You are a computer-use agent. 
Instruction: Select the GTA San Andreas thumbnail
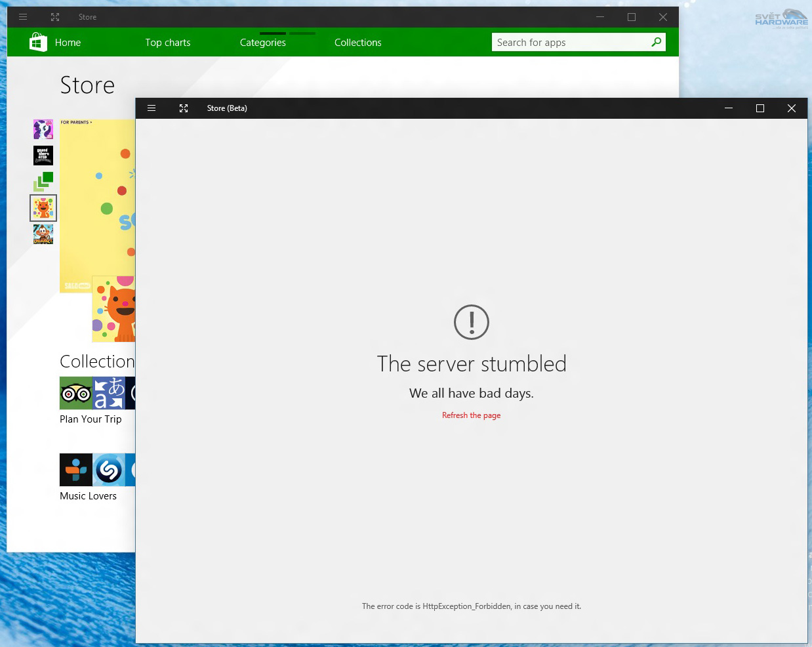click(x=43, y=156)
